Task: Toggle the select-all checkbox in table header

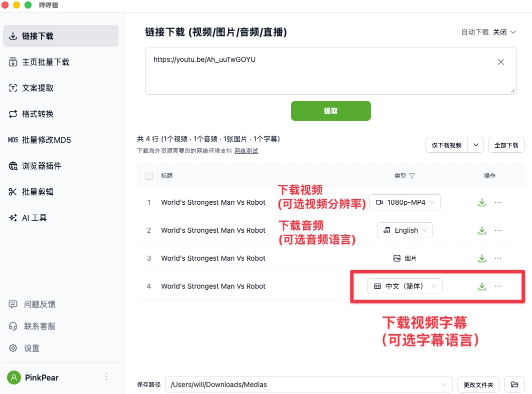Action: click(x=149, y=176)
